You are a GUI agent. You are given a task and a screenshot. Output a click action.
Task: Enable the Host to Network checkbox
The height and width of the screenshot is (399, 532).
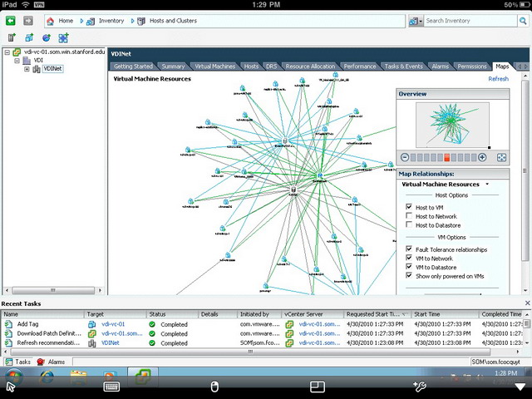[409, 216]
